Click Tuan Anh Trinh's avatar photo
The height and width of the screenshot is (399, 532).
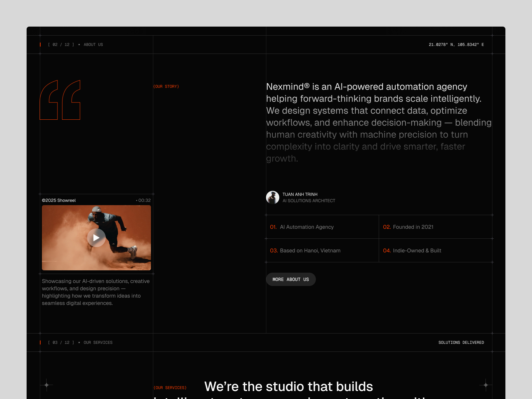pos(273,198)
